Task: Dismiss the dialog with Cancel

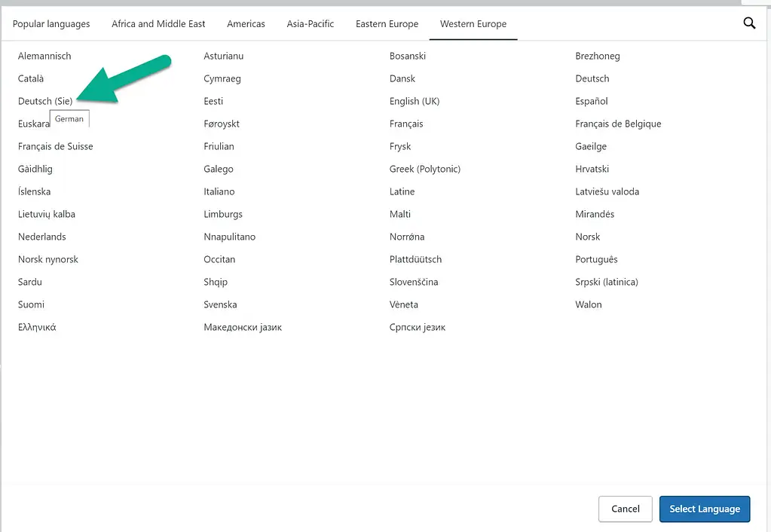Action: click(625, 509)
